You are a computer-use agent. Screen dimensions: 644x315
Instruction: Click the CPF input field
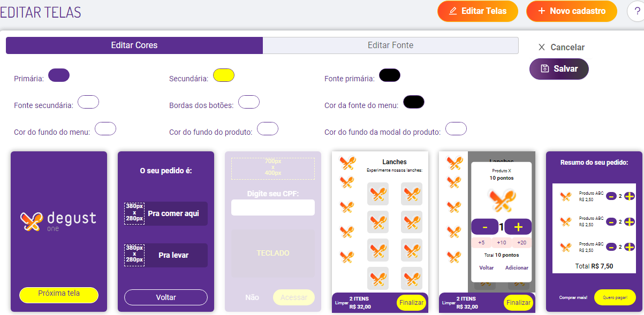[272, 208]
